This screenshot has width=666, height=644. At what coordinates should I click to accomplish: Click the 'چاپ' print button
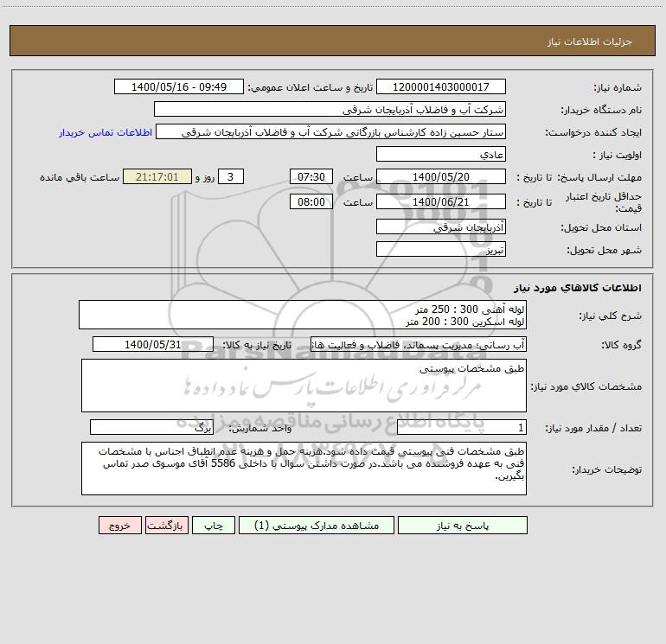214,525
